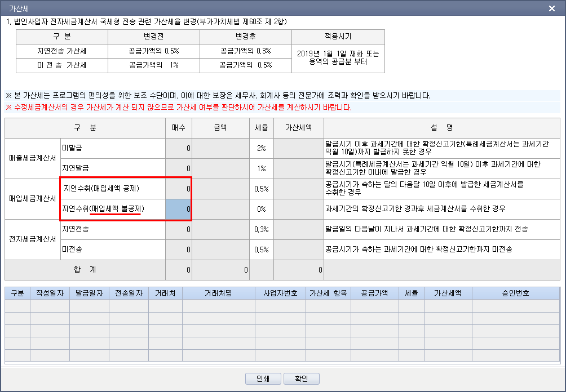566x392 pixels.
Task: Click the 2% rate cell
Action: pos(262,148)
